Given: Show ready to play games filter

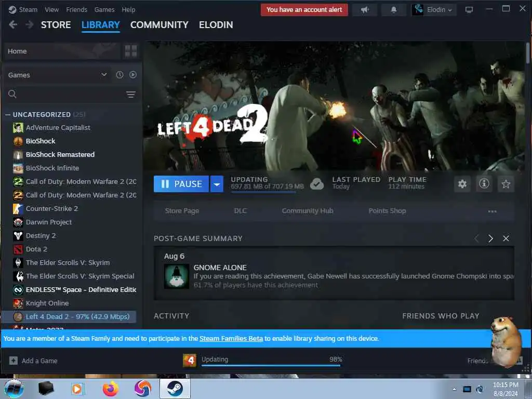Looking at the screenshot, I should [x=132, y=75].
